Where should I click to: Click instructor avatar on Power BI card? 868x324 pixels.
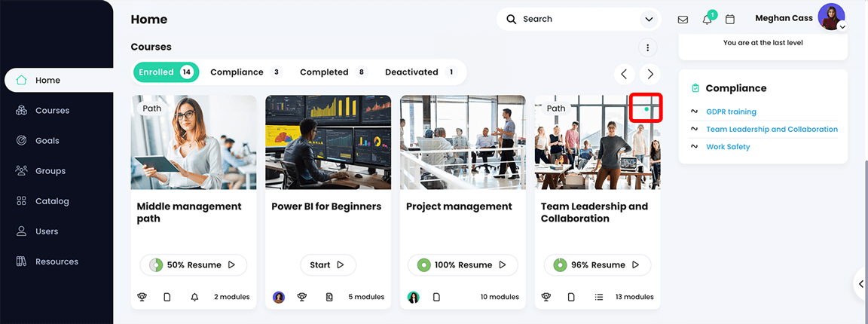coord(279,297)
